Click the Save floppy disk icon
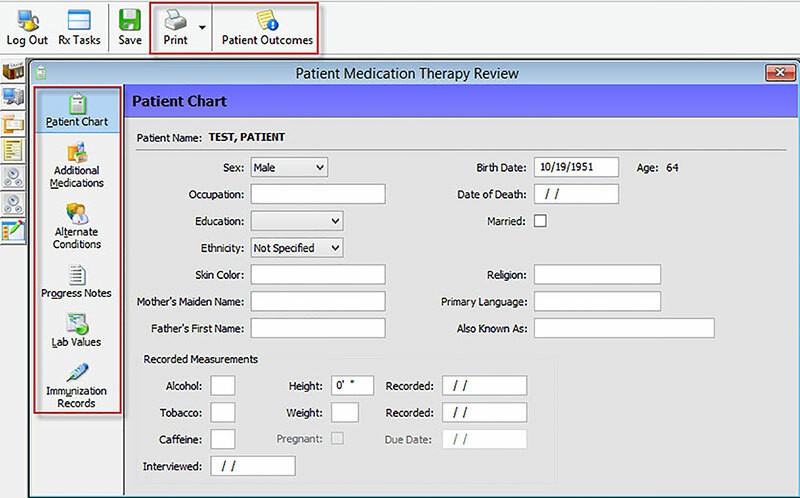 coord(130,20)
